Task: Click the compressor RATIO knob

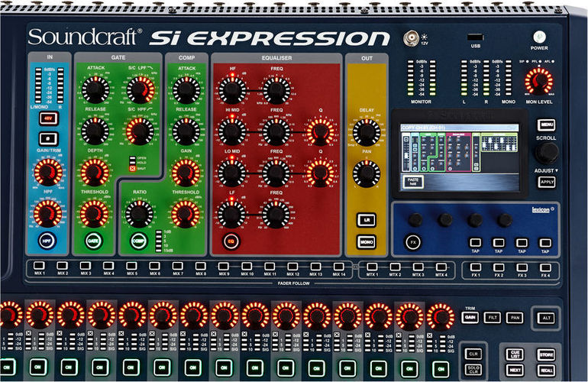Action: (x=139, y=214)
